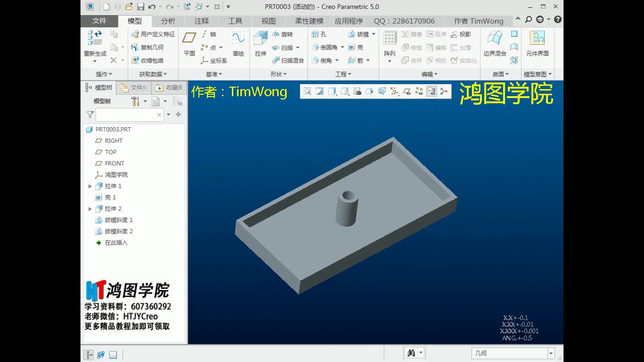Switch to the 工具 ribbon tab
Image resolution: width=644 pixels, height=362 pixels.
coord(235,21)
